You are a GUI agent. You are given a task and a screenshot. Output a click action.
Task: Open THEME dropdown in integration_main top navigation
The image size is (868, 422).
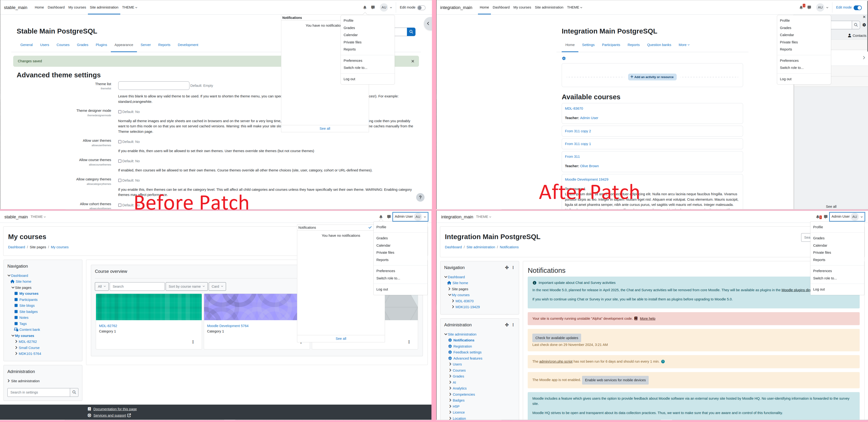(574, 7)
